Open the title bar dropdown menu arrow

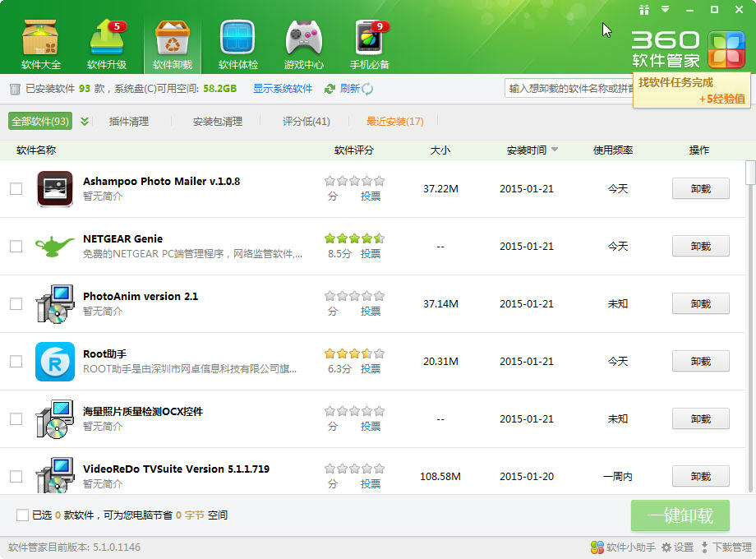tap(666, 10)
